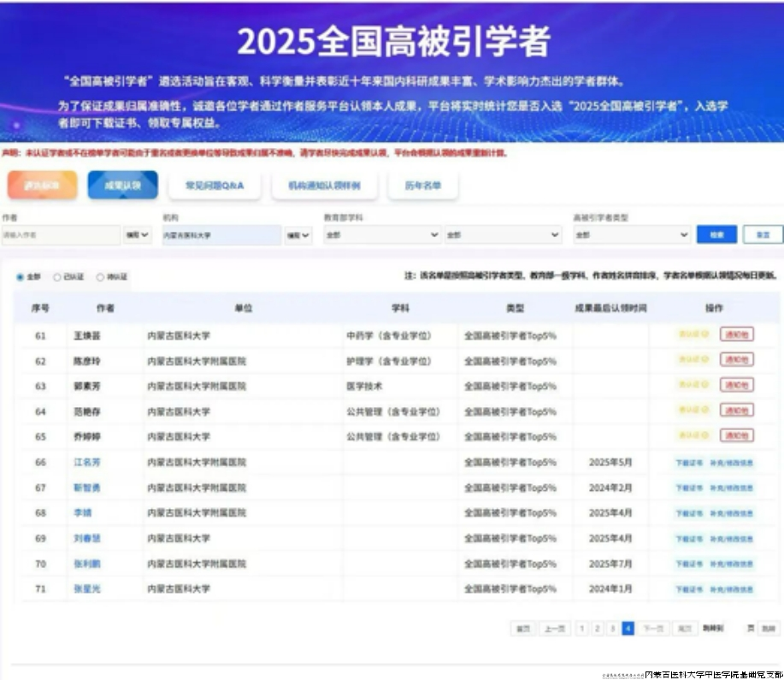Image resolution: width=784 pixels, height=680 pixels.
Task: Select the 待认证 radio filter
Action: tap(100, 277)
